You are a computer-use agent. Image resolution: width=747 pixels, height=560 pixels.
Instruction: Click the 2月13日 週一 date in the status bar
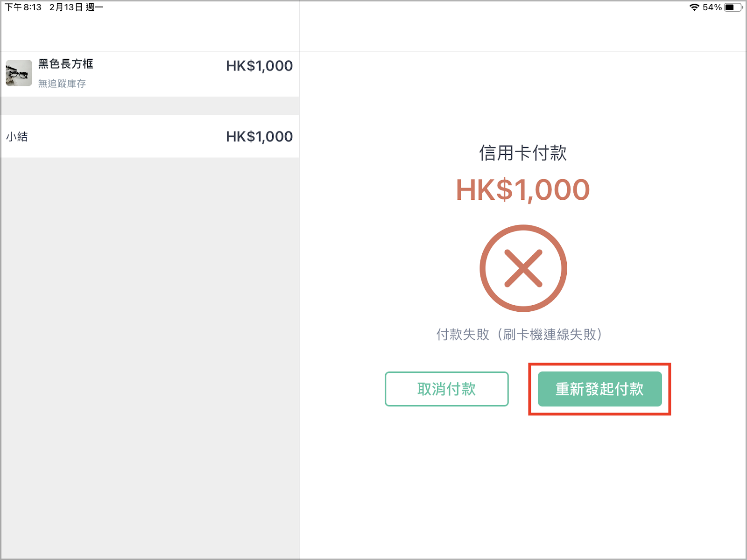[x=76, y=7]
